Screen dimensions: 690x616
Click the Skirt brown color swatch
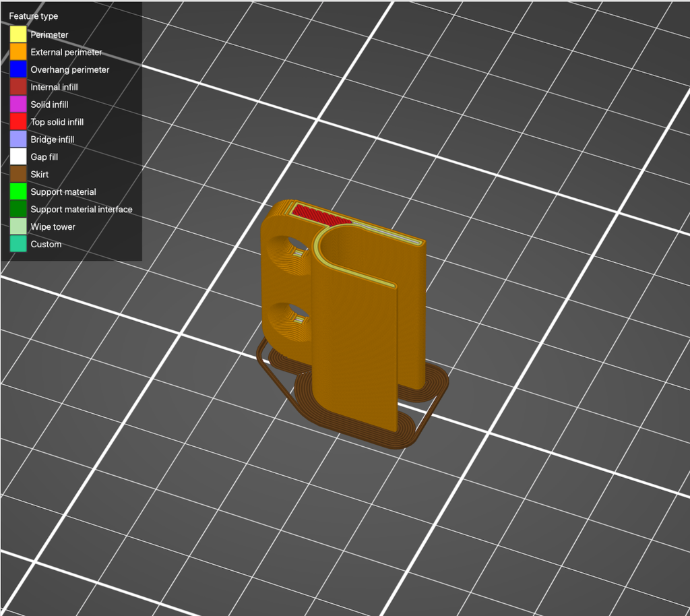coord(18,175)
